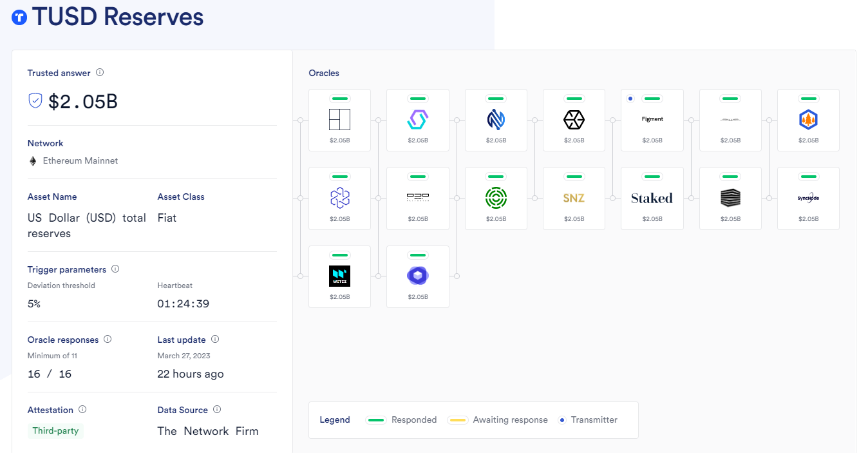The width and height of the screenshot is (868, 453).
Task: Click the Asset Name label
Action: [52, 197]
